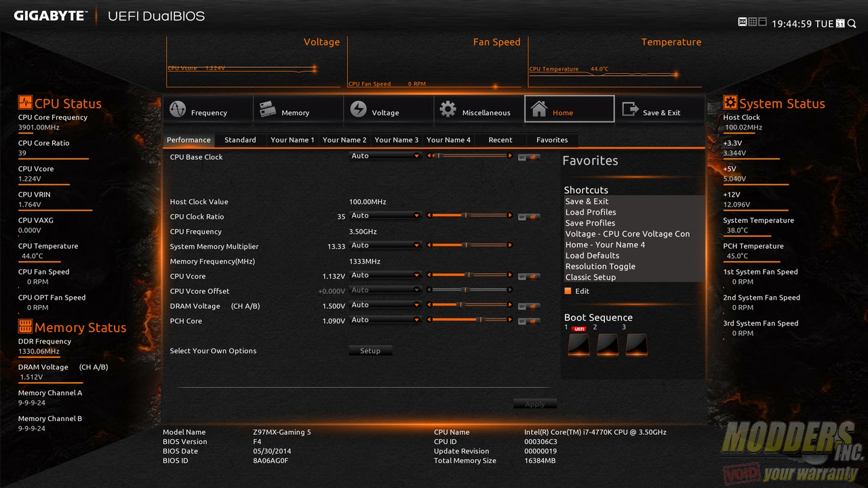Click left arrow of CPU Base Clock slider
The image size is (868, 488).
[x=429, y=156]
